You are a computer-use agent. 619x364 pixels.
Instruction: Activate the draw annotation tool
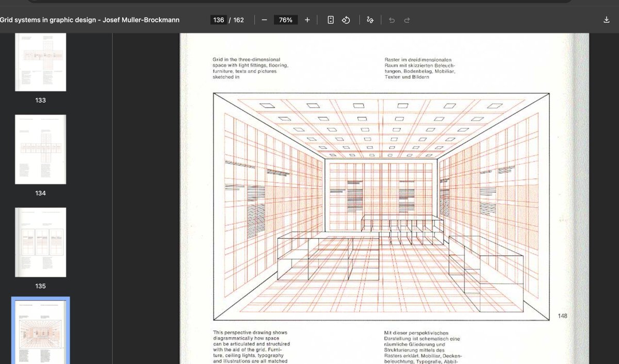click(x=370, y=20)
